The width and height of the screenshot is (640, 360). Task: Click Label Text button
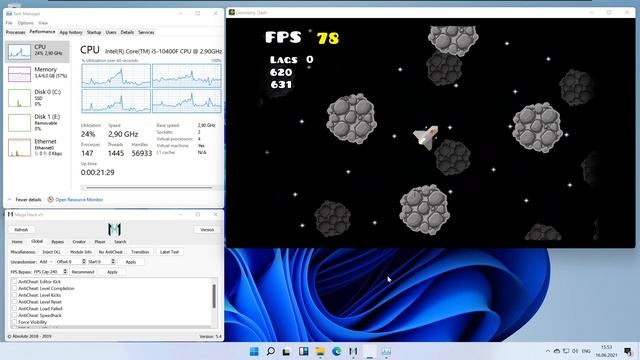click(169, 252)
